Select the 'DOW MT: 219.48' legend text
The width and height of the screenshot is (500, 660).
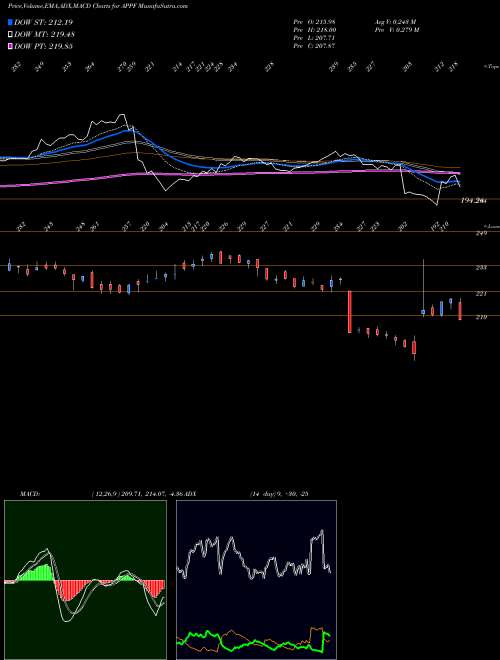(x=45, y=35)
